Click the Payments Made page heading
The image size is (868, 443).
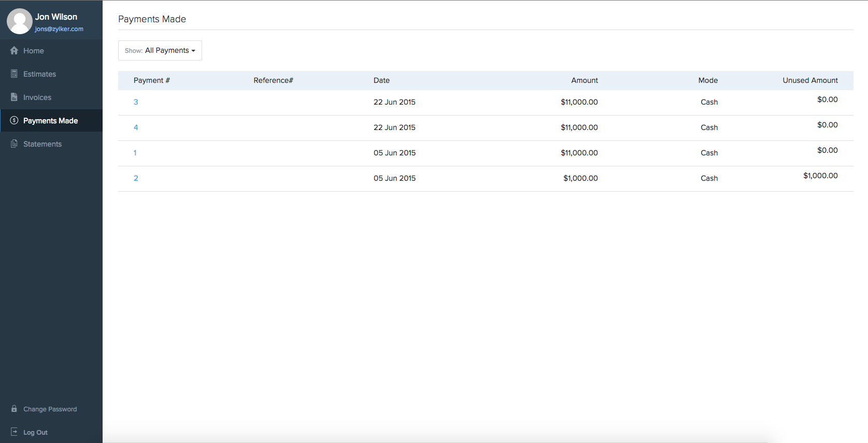tap(152, 19)
